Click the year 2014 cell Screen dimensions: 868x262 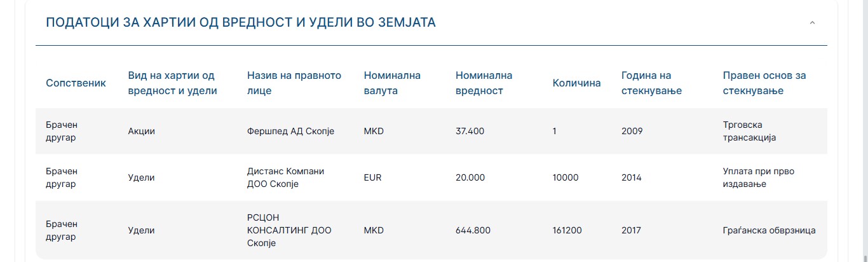632,177
